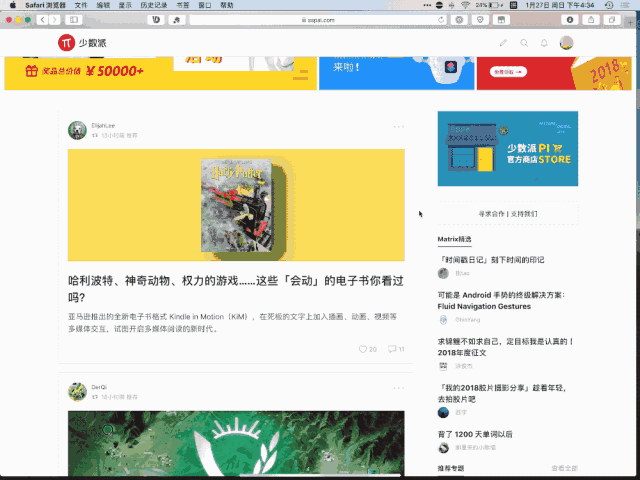640x480 pixels.
Task: Open the Safari浏览器 menu
Action: tap(45, 5)
